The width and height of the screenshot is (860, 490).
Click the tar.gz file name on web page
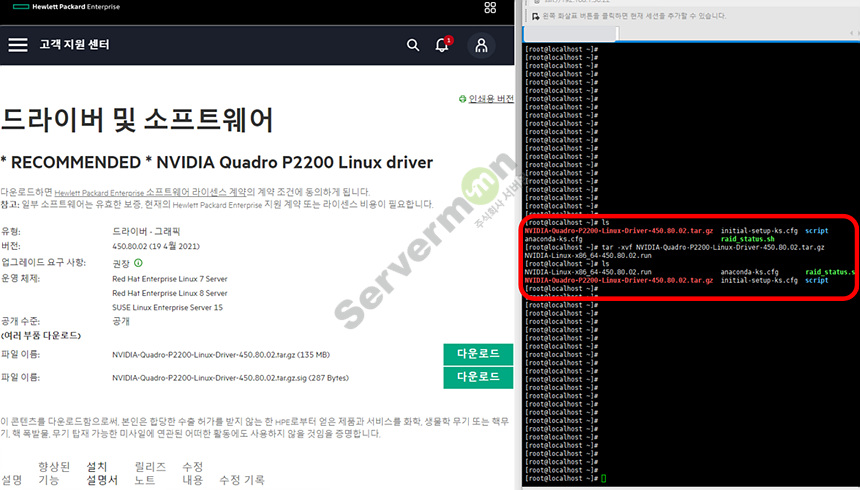(221, 355)
